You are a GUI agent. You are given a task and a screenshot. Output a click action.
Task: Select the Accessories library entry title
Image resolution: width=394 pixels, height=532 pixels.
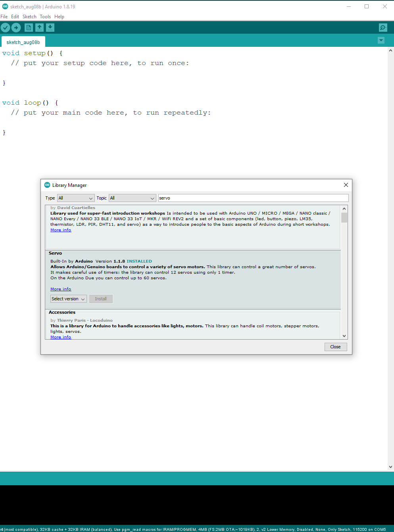(62, 312)
